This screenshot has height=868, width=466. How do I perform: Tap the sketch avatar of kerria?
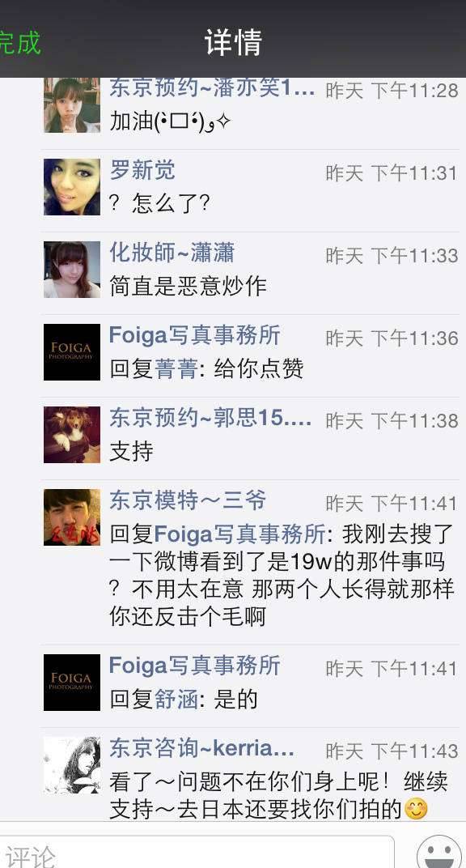point(72,765)
